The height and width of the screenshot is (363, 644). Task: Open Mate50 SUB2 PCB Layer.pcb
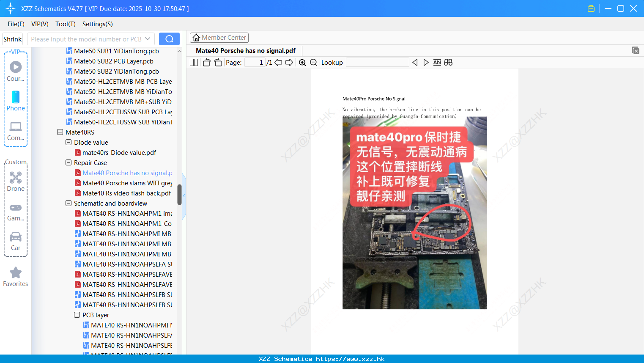click(x=114, y=61)
